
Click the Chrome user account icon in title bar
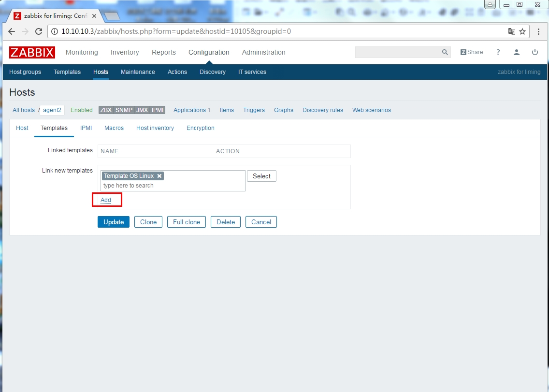[490, 4]
